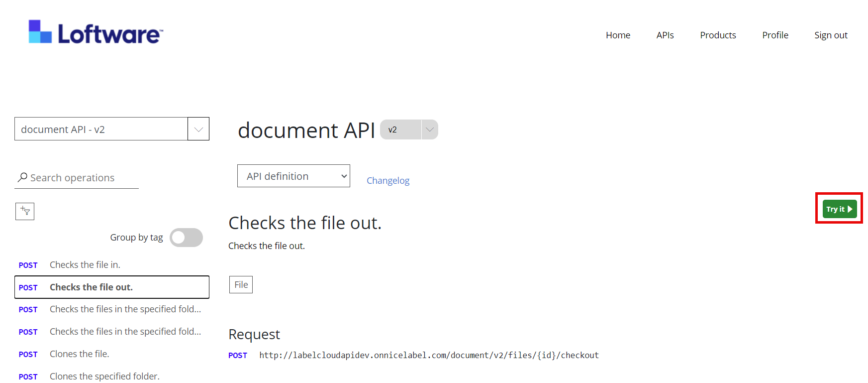Click the search magnifier icon
Viewport: 868px width, 383px height.
(22, 177)
